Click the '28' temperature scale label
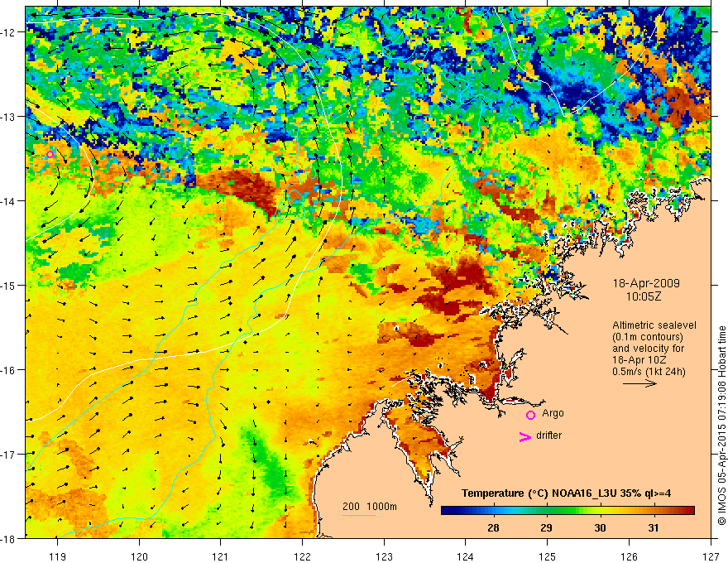 (x=493, y=527)
